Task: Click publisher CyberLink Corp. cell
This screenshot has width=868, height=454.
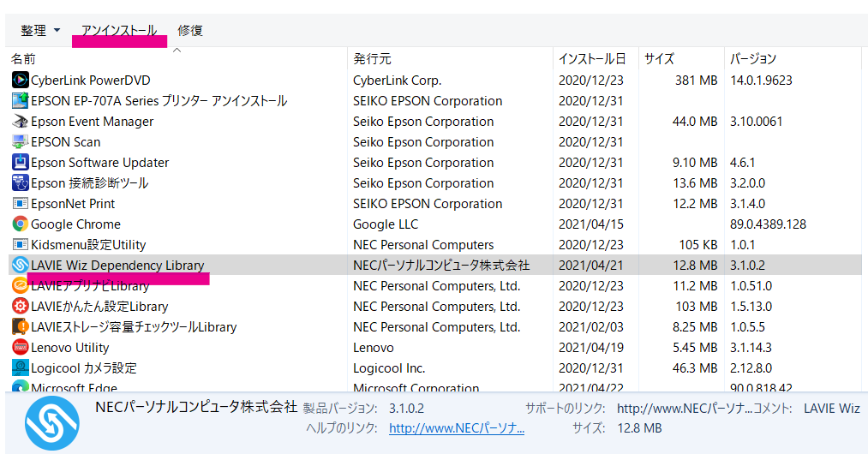Action: pyautogui.click(x=397, y=81)
